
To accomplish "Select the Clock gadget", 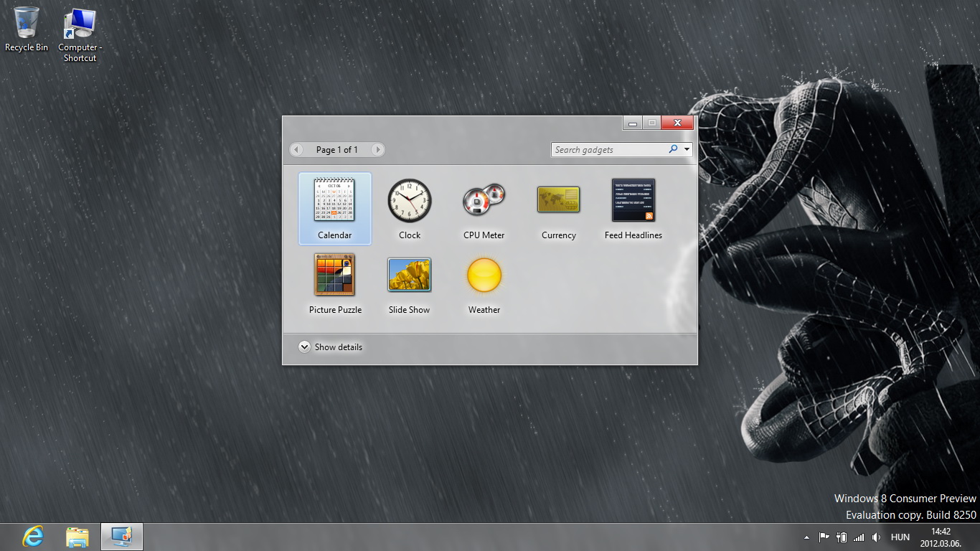I will click(x=410, y=209).
